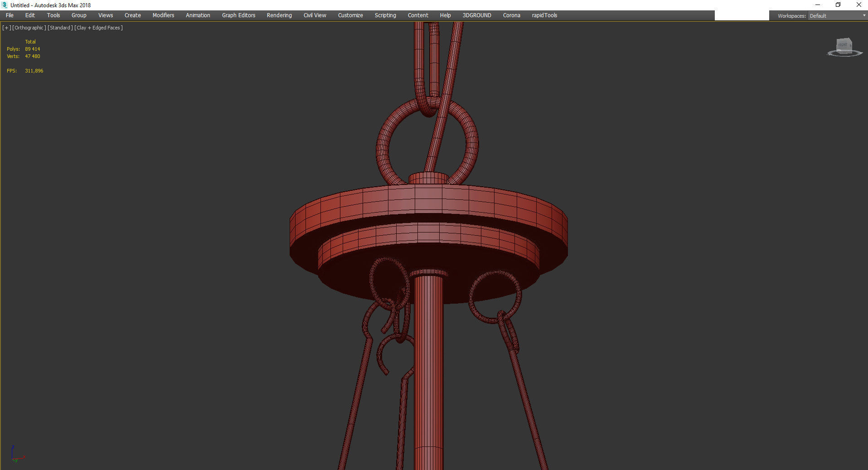The image size is (868, 470).
Task: Open the 3DGROUND menu
Action: coord(477,15)
